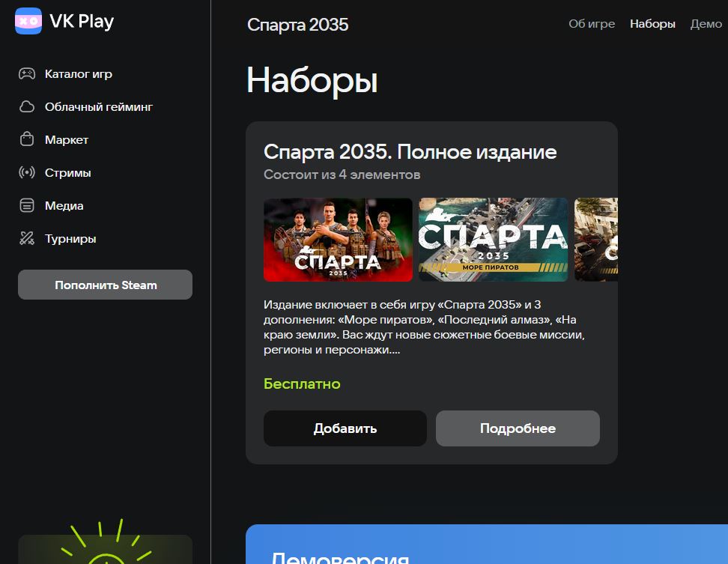This screenshot has height=564, width=728.
Task: Open the Море пиратов thumbnail
Action: [493, 240]
